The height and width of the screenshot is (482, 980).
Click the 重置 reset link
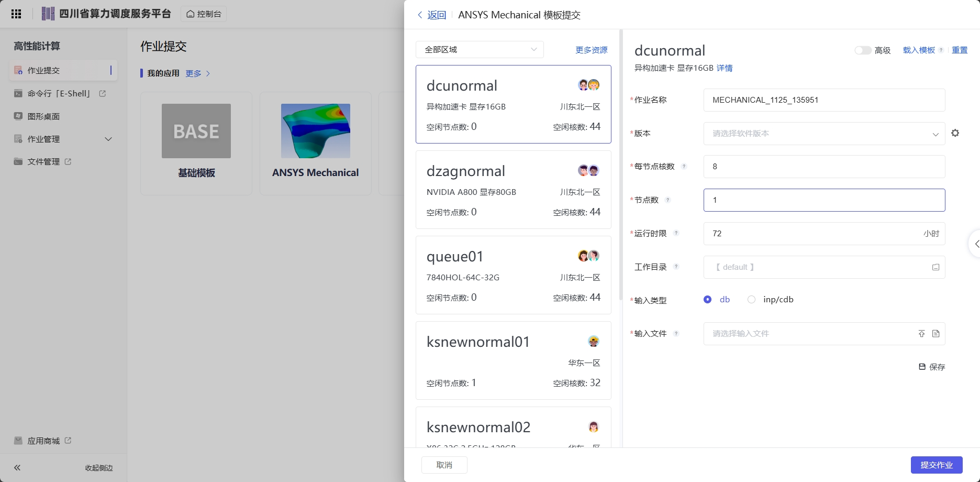click(x=960, y=50)
